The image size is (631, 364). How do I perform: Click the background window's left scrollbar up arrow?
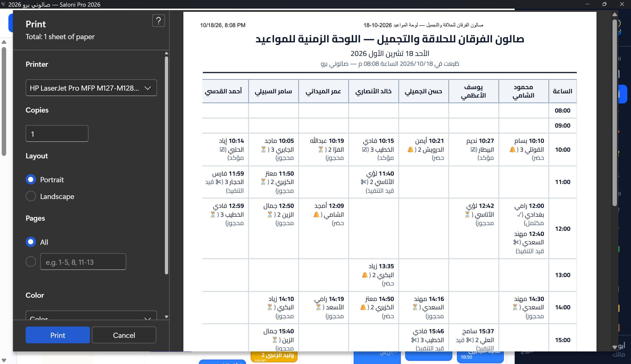click(4, 42)
